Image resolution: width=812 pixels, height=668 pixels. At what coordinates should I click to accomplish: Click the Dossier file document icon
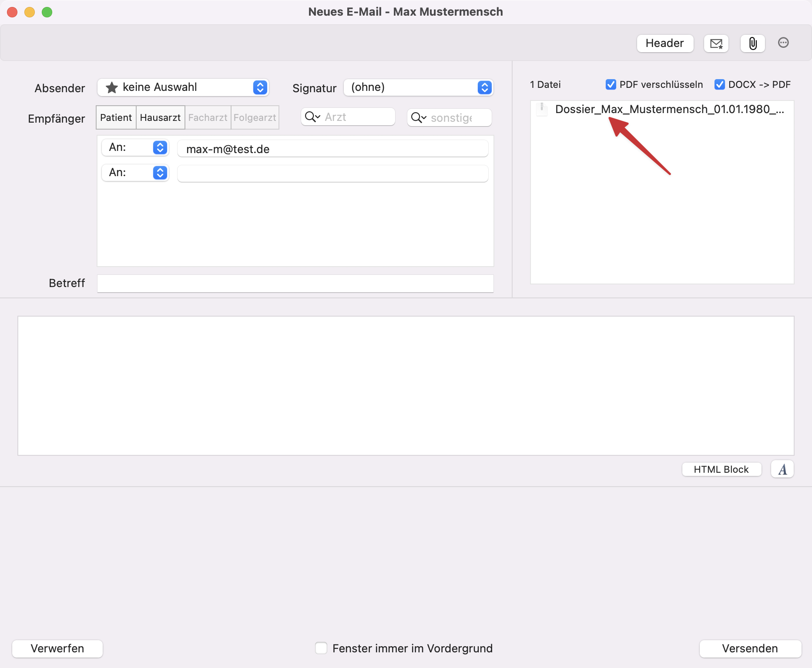tap(542, 109)
